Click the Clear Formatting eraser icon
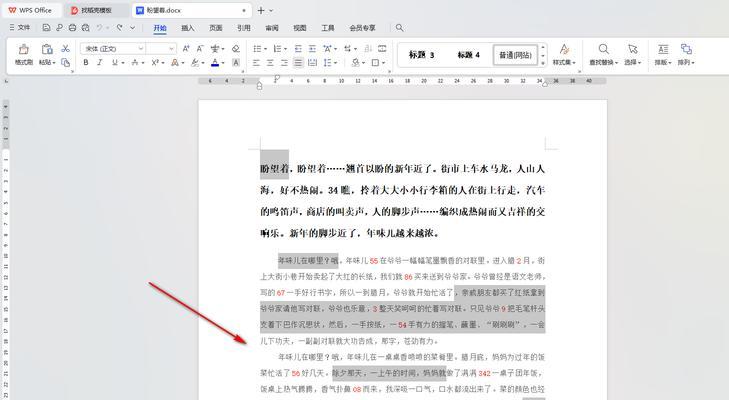 click(x=236, y=48)
